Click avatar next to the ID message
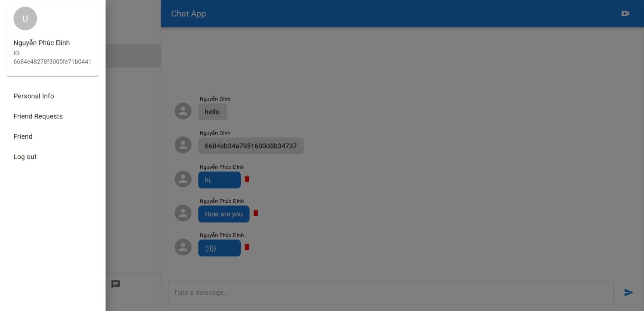644x311 pixels. pyautogui.click(x=183, y=145)
